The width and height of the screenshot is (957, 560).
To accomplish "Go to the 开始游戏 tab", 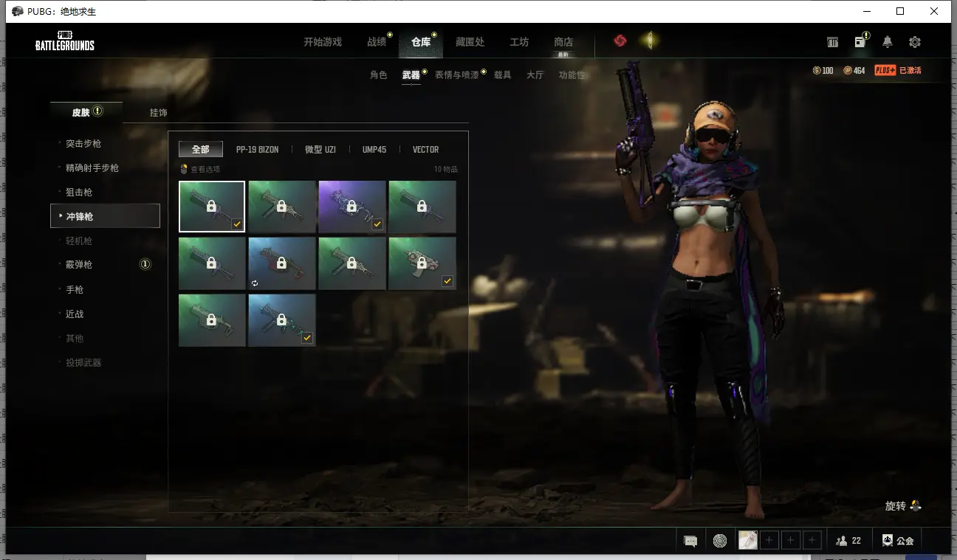I will tap(323, 42).
